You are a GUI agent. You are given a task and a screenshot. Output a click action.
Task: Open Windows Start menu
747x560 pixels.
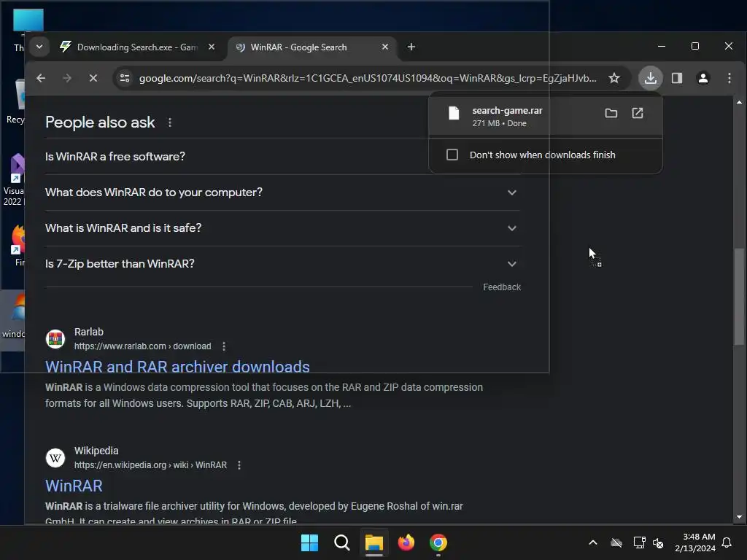click(x=309, y=542)
